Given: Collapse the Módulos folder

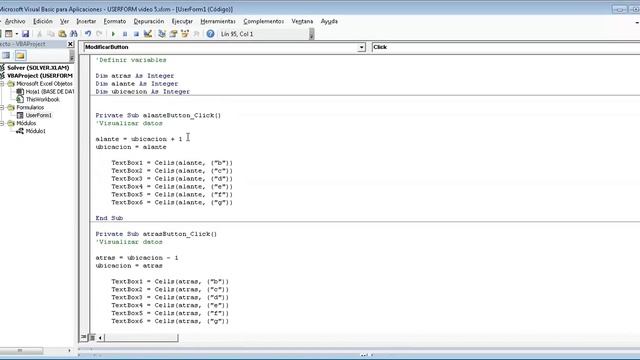Looking at the screenshot, I should coord(2,123).
